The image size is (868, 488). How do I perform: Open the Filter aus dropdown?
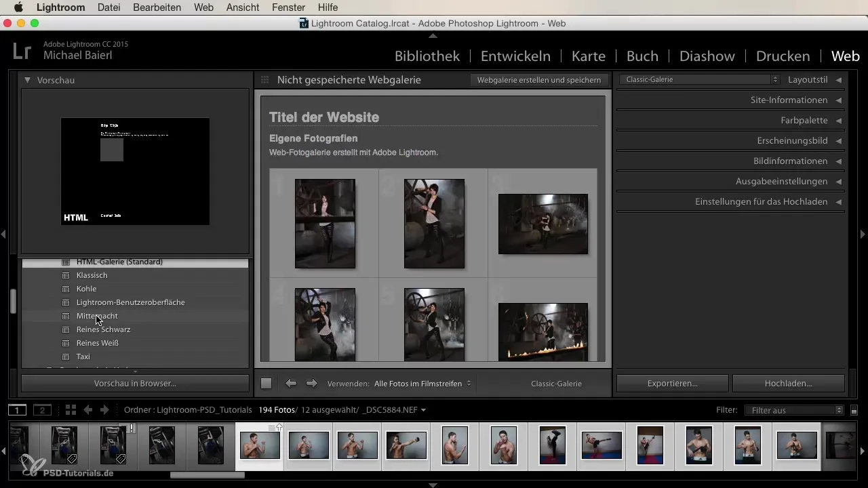pyautogui.click(x=794, y=410)
